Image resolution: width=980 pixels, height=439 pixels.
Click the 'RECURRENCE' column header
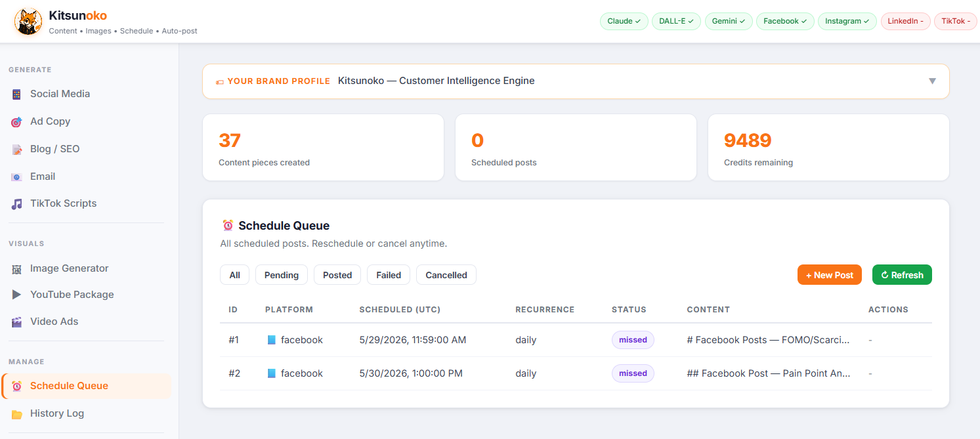point(545,309)
